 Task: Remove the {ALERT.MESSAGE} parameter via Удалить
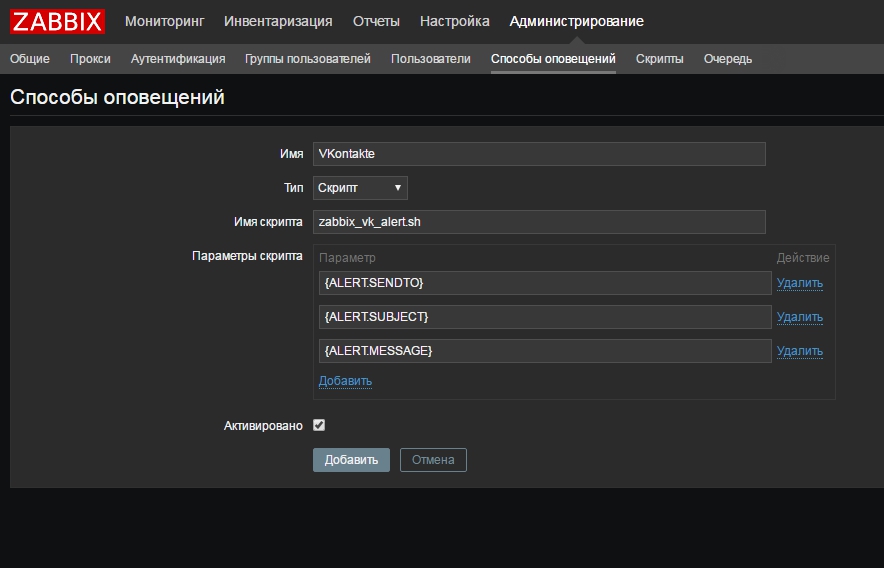coord(799,350)
